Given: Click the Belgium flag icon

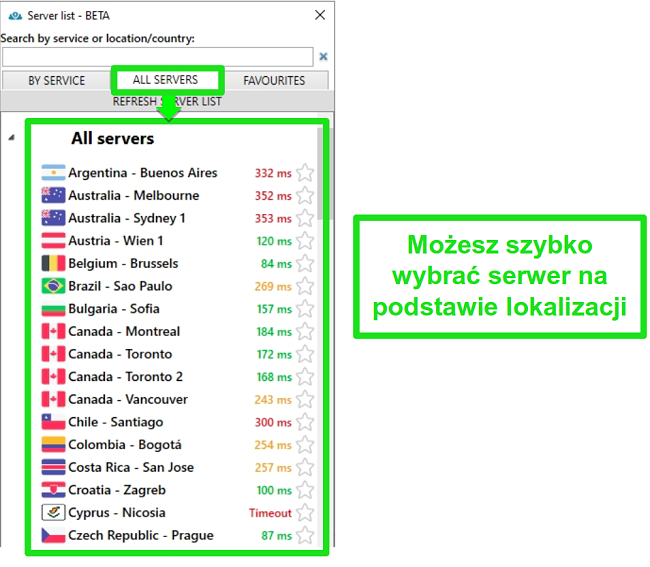Looking at the screenshot, I should coord(53,264).
